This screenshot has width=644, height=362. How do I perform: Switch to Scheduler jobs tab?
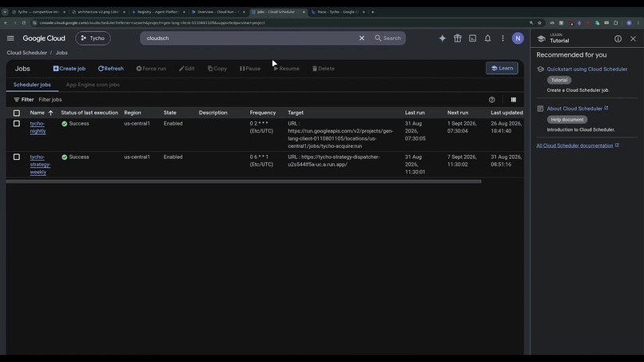click(32, 85)
